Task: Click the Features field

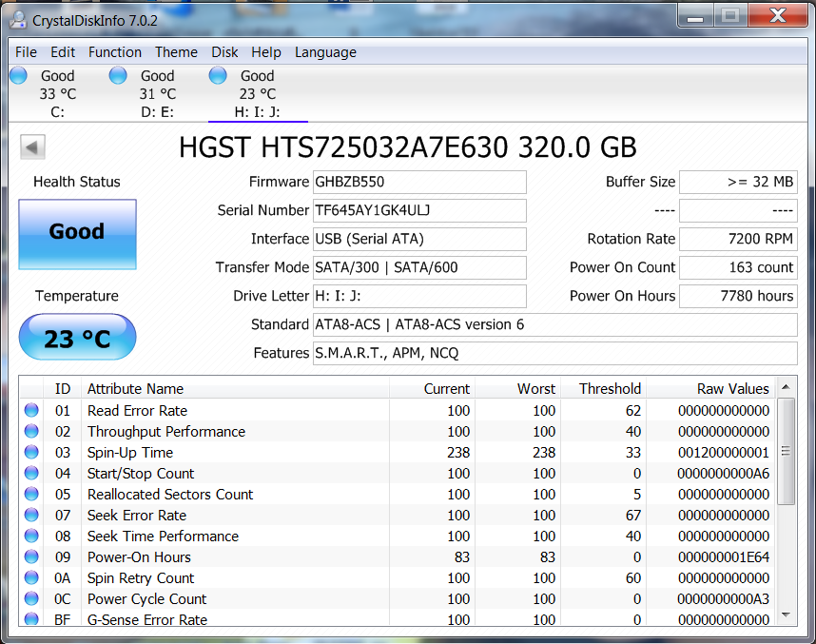Action: [555, 353]
